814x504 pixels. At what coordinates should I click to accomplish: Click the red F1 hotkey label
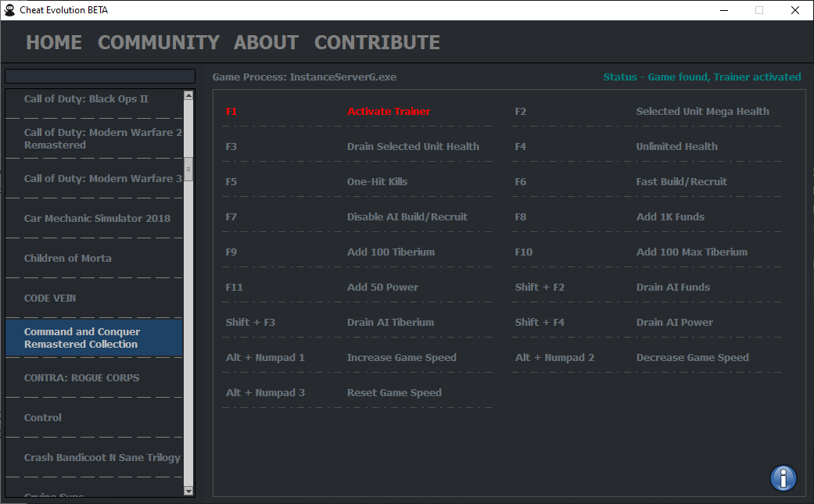pos(231,112)
